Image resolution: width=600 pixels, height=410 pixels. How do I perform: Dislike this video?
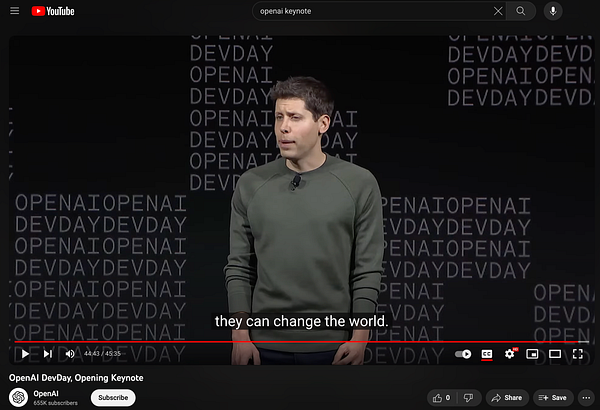click(468, 398)
